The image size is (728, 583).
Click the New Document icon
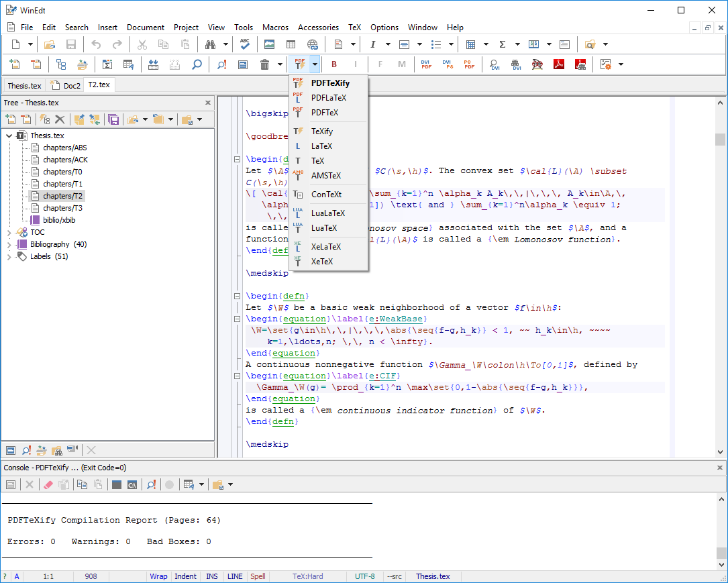(16, 44)
